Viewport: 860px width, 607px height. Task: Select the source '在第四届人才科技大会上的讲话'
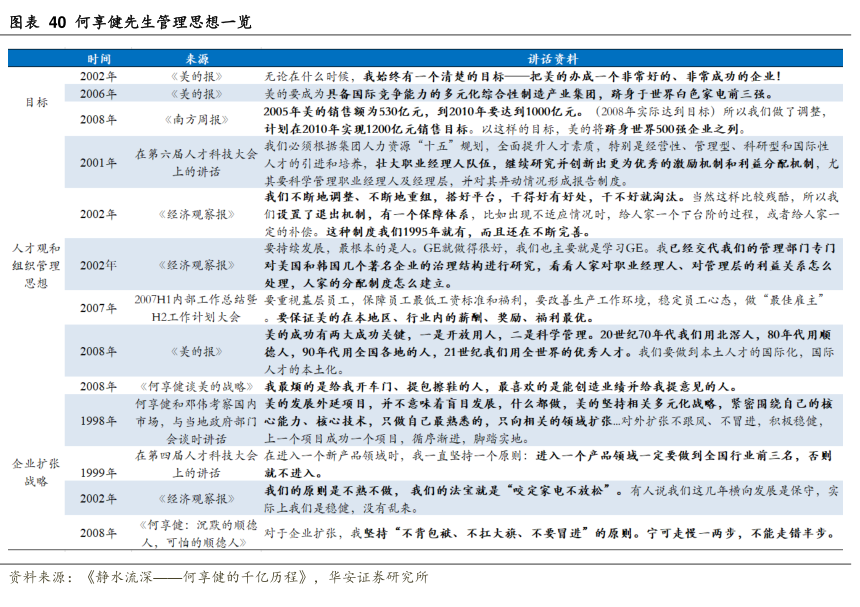(196, 464)
